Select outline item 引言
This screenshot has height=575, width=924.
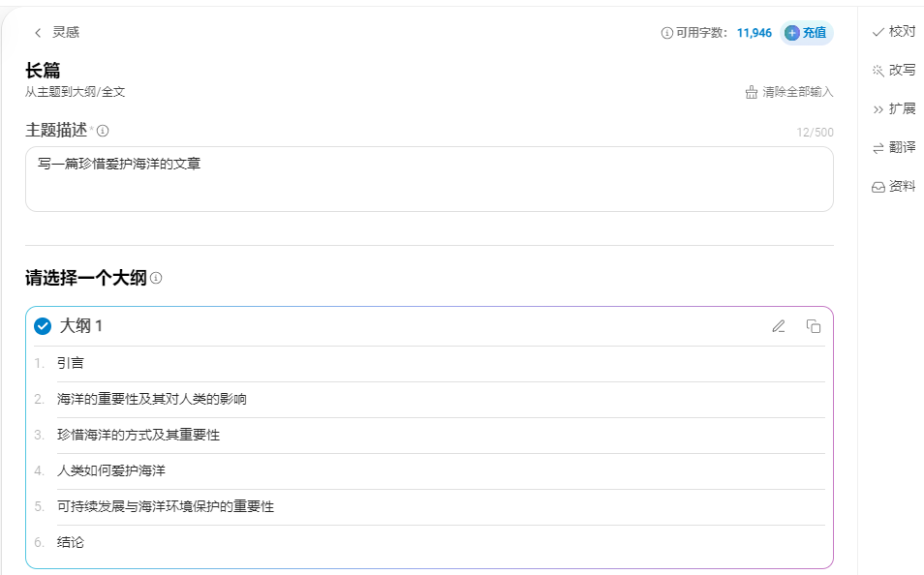coord(73,362)
